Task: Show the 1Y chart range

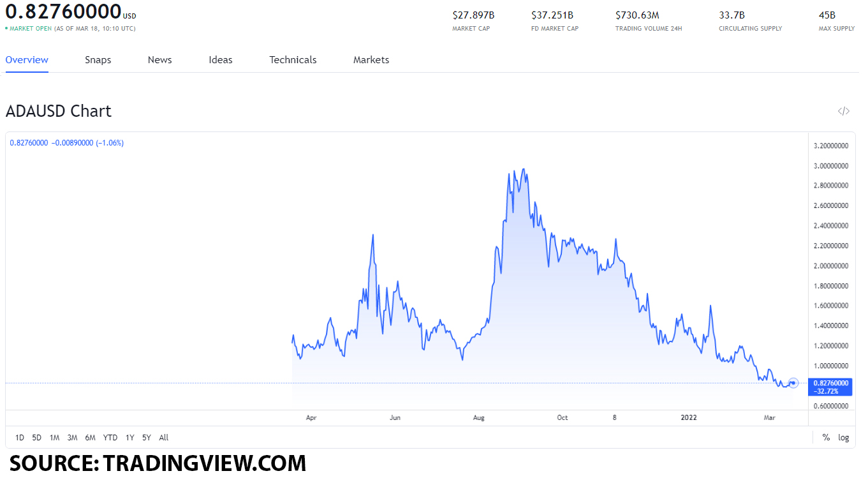Action: pos(130,437)
